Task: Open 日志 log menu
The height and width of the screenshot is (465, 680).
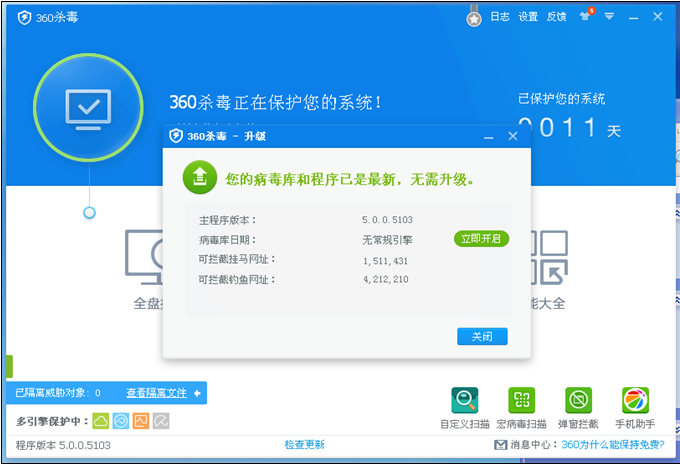Action: pos(500,17)
